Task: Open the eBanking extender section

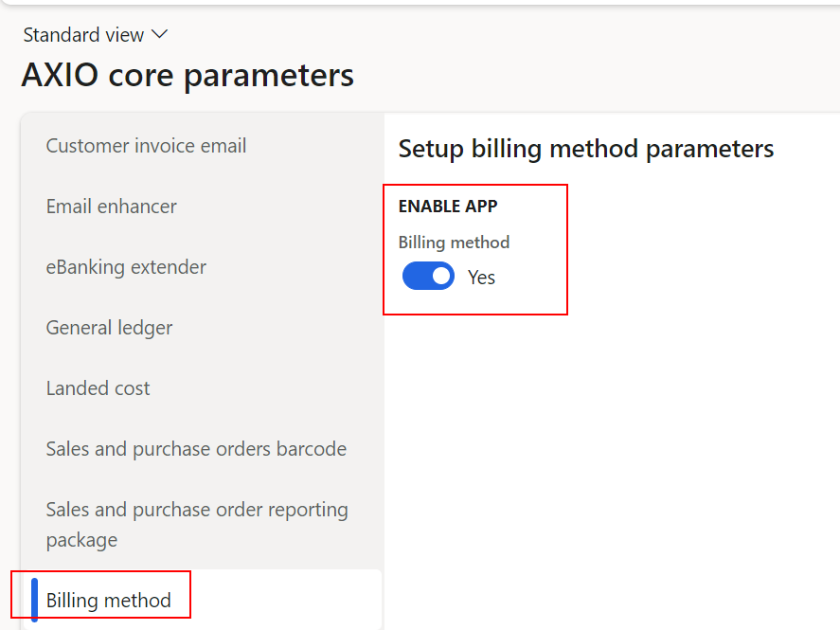Action: point(126,266)
